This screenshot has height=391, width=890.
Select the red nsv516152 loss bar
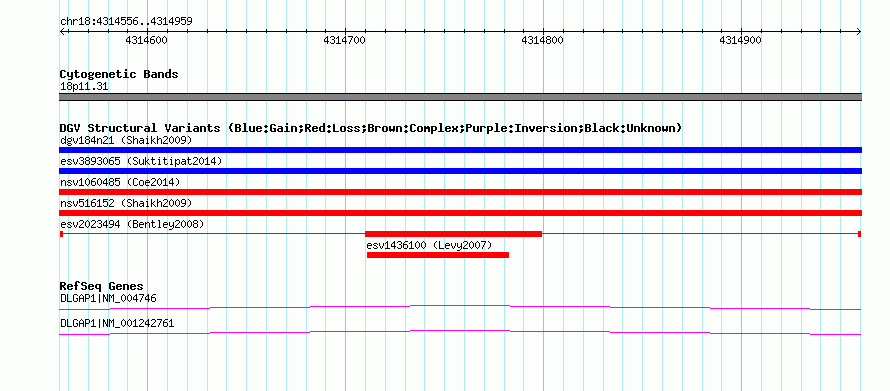click(x=460, y=213)
